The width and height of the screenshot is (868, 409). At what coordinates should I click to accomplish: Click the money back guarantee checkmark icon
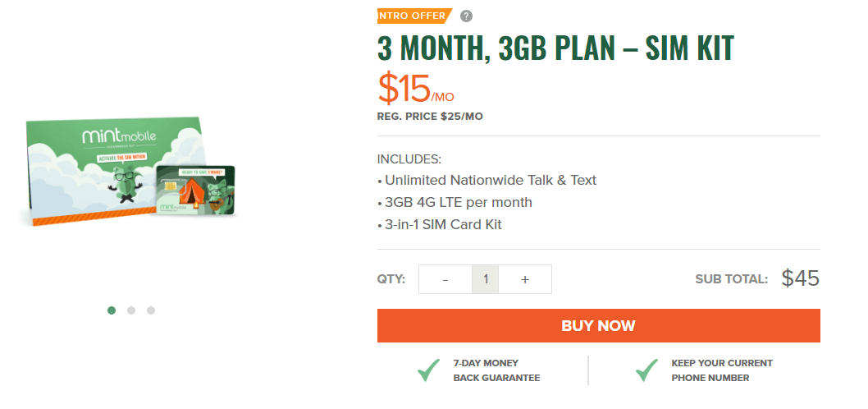point(428,370)
